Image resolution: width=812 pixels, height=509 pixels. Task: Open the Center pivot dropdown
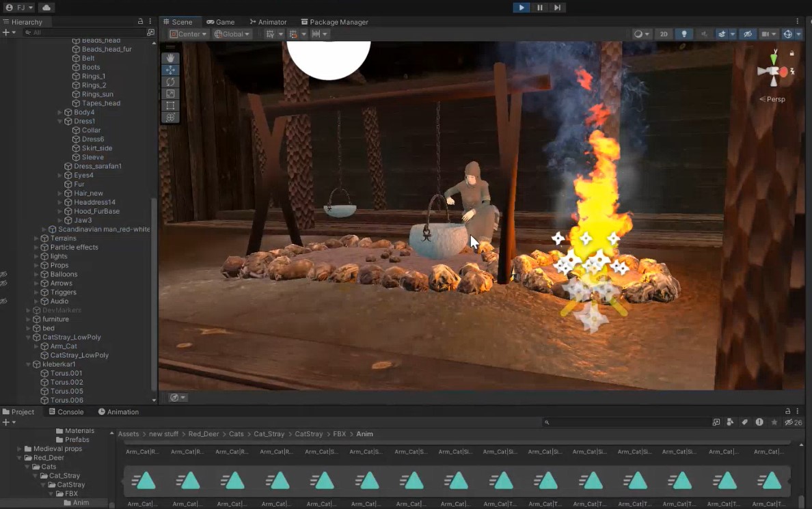click(x=189, y=34)
